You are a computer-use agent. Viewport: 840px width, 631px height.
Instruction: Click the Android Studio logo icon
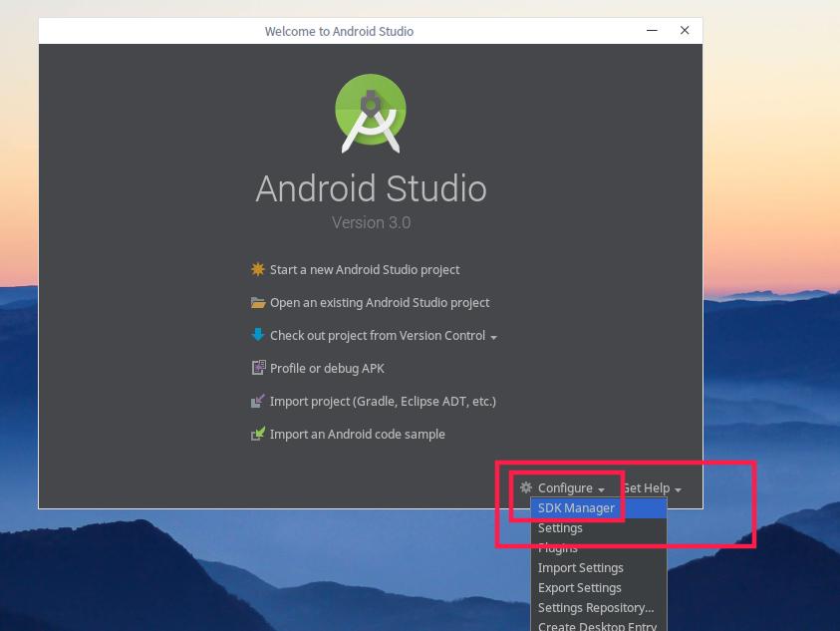(371, 113)
